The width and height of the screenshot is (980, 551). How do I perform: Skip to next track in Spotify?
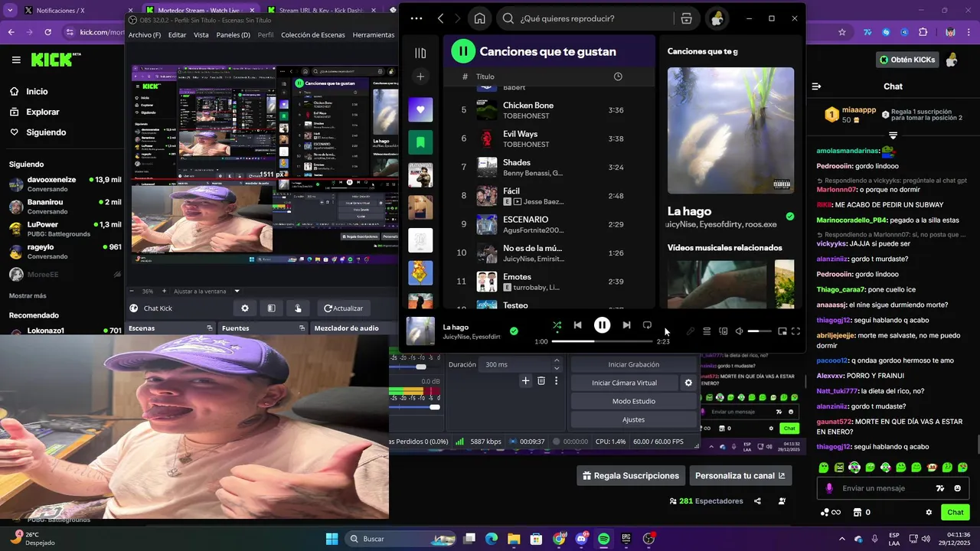coord(626,325)
